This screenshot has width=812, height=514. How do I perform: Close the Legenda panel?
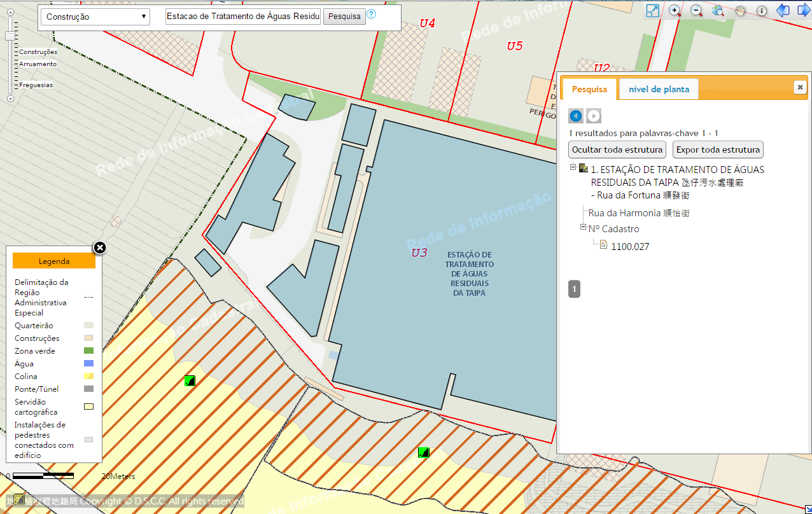pos(100,247)
